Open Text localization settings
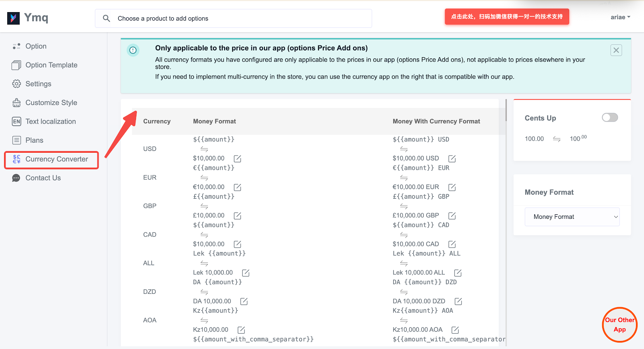The height and width of the screenshot is (349, 644). click(x=50, y=122)
